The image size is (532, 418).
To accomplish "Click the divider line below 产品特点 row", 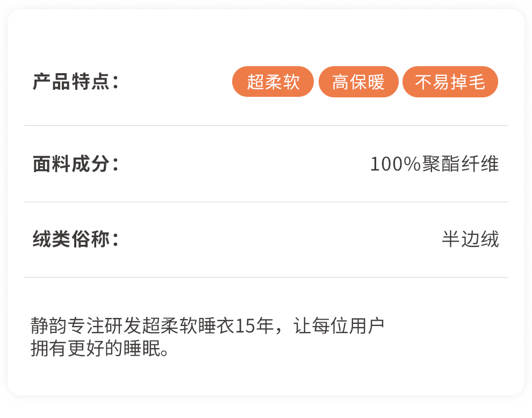I will coord(266,126).
